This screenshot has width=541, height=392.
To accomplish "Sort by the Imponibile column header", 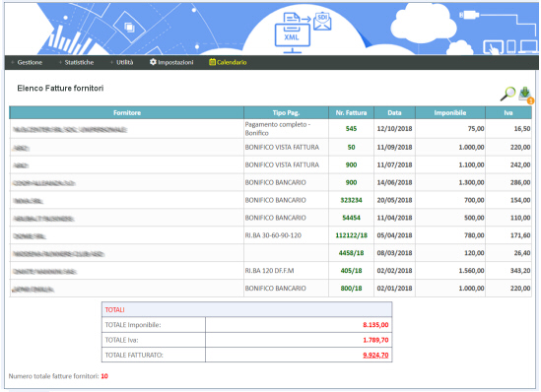I will click(x=450, y=112).
